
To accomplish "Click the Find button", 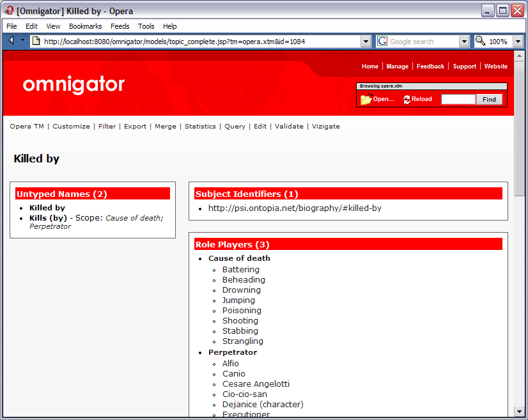I will point(489,99).
